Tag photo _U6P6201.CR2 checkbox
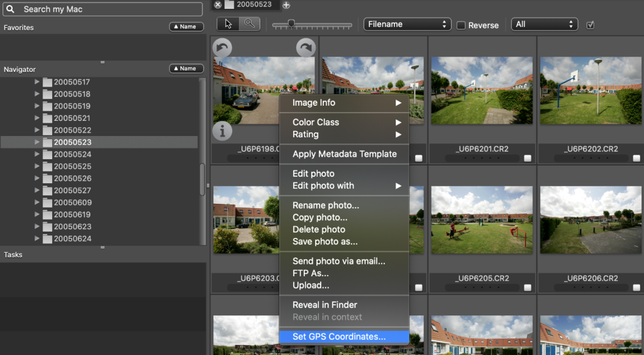Screen dimensions: 644x355 pos(528,158)
